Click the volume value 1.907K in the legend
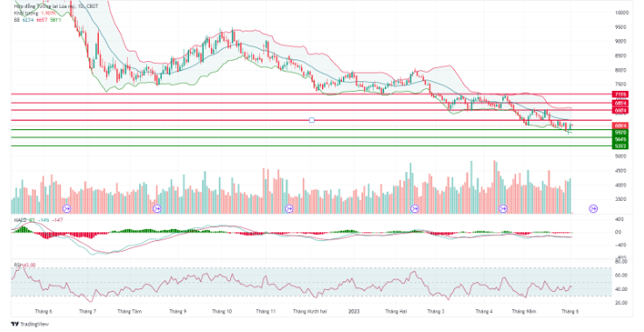 [48, 13]
